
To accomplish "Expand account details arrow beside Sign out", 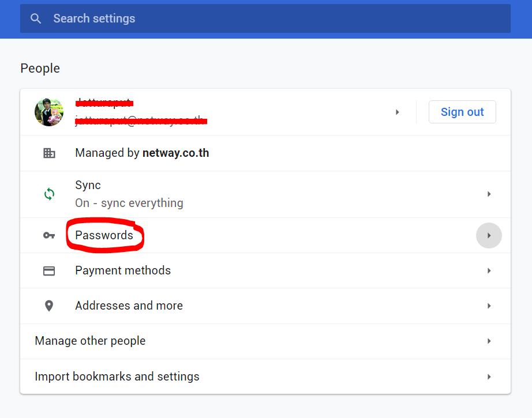I will pos(397,112).
